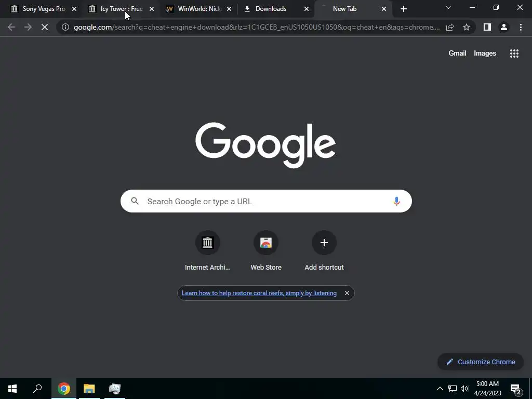Start a voice search with the microphone
The image size is (532, 399).
396,201
